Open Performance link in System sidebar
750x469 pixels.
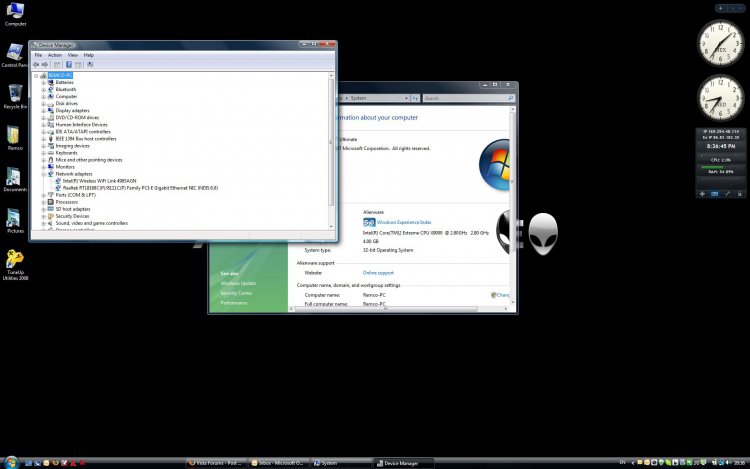click(x=234, y=303)
